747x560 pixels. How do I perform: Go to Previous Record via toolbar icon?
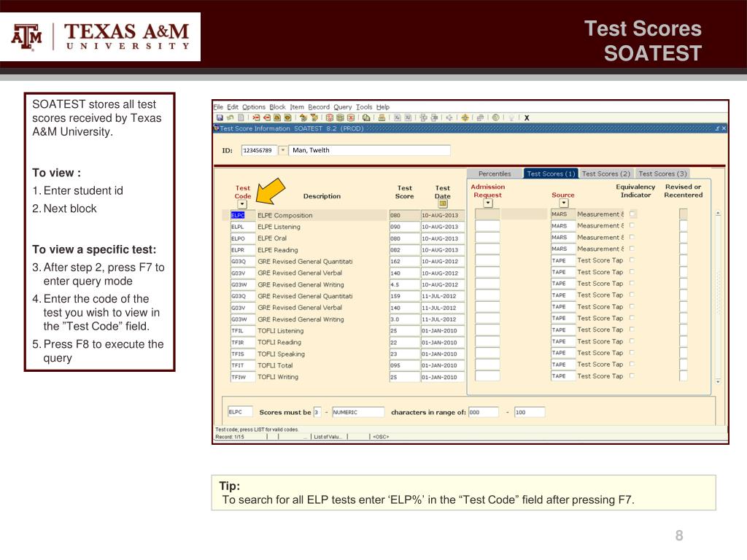pos(277,117)
